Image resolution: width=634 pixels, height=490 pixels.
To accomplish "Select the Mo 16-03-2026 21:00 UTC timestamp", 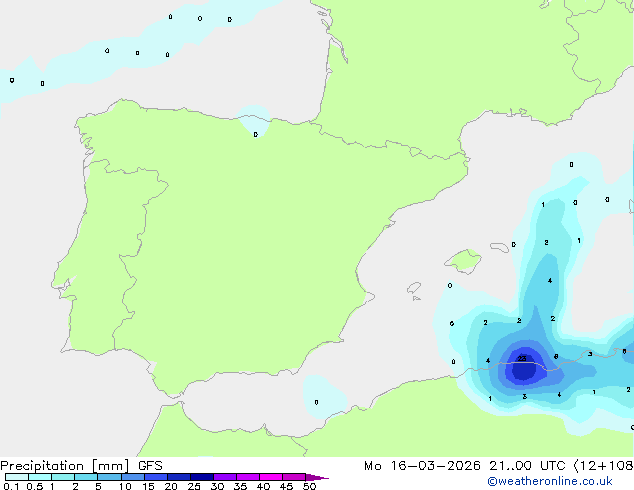I will click(x=465, y=466).
